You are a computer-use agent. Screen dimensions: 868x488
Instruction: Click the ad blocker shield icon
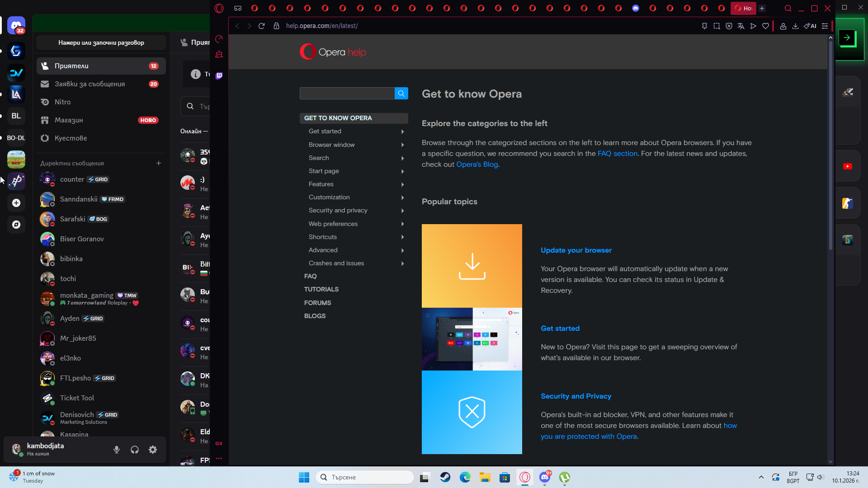(729, 26)
